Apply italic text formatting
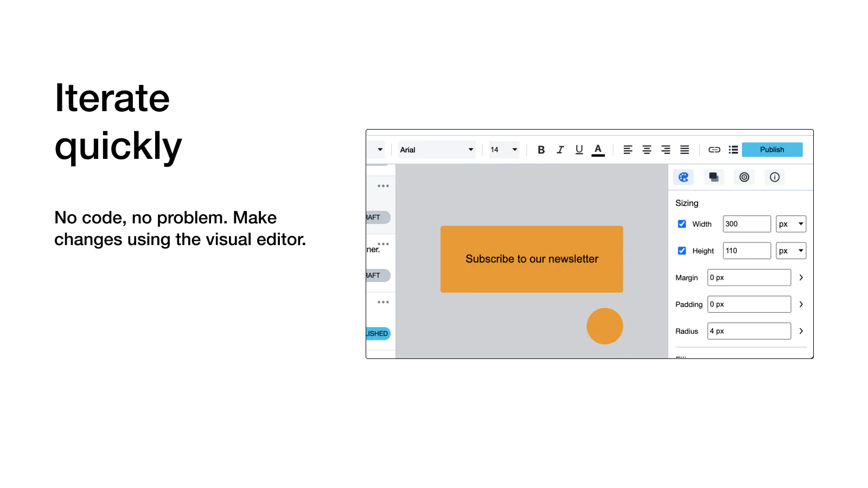The width and height of the screenshot is (868, 488). [560, 150]
